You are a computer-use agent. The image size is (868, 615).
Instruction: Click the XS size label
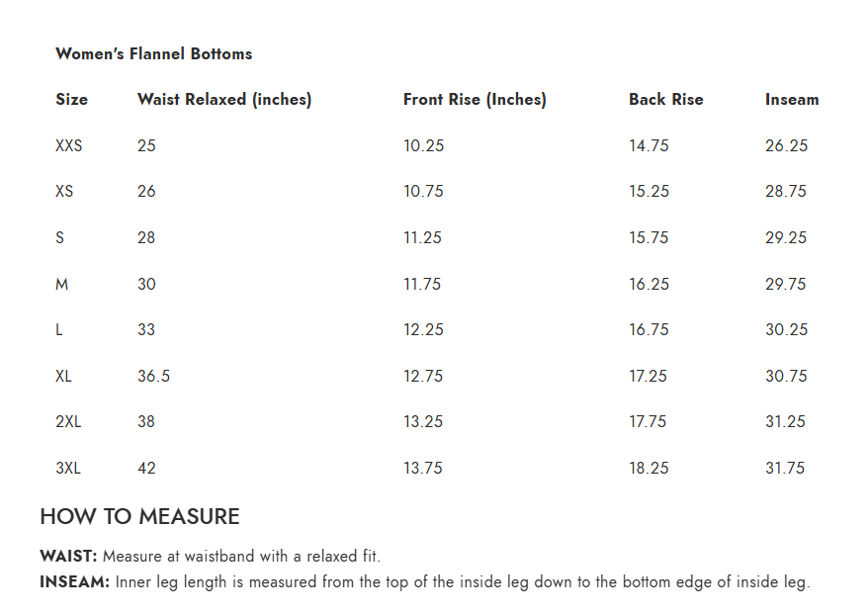64,191
